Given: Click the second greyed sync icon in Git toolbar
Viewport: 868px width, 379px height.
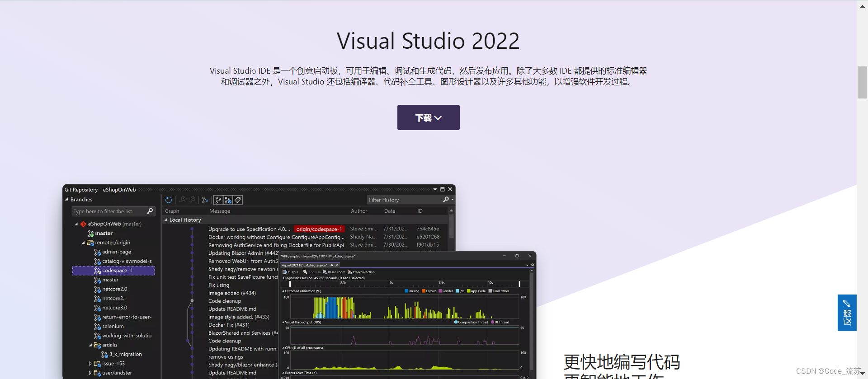Looking at the screenshot, I should [193, 200].
